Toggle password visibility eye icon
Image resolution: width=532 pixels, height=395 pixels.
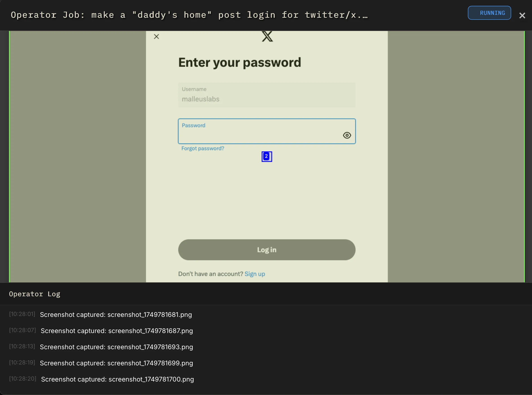[x=347, y=135]
